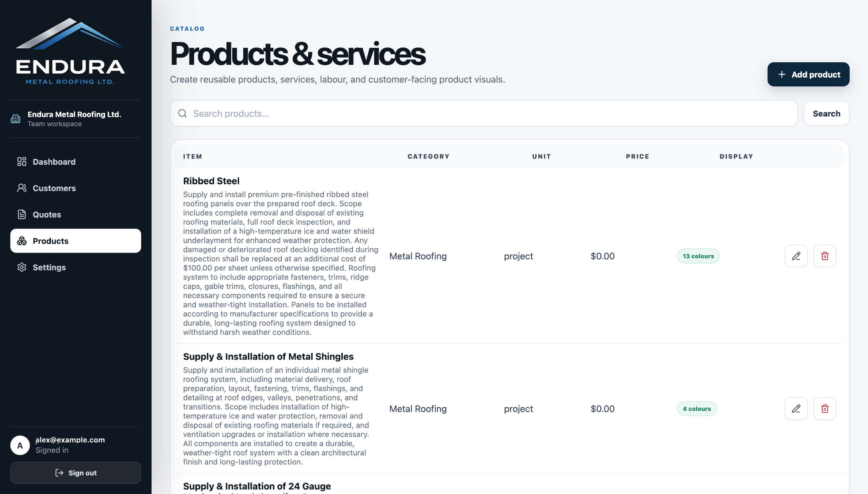This screenshot has width=868, height=494.
Task: Open the Quotes section
Action: pos(75,214)
